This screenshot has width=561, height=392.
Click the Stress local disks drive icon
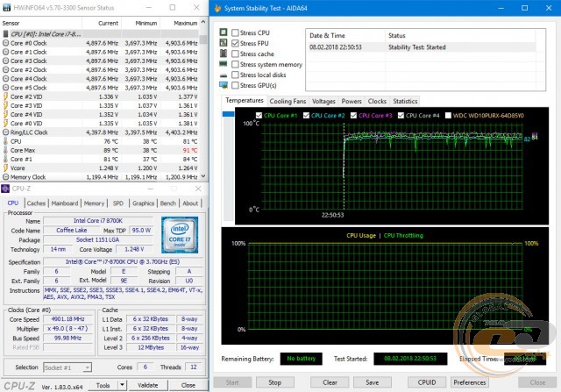(224, 75)
